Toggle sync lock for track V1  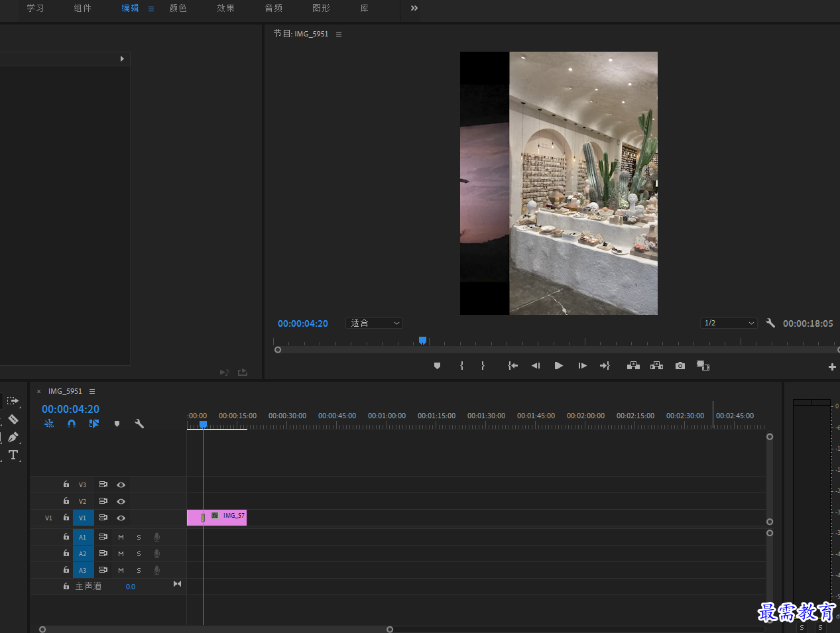click(103, 518)
